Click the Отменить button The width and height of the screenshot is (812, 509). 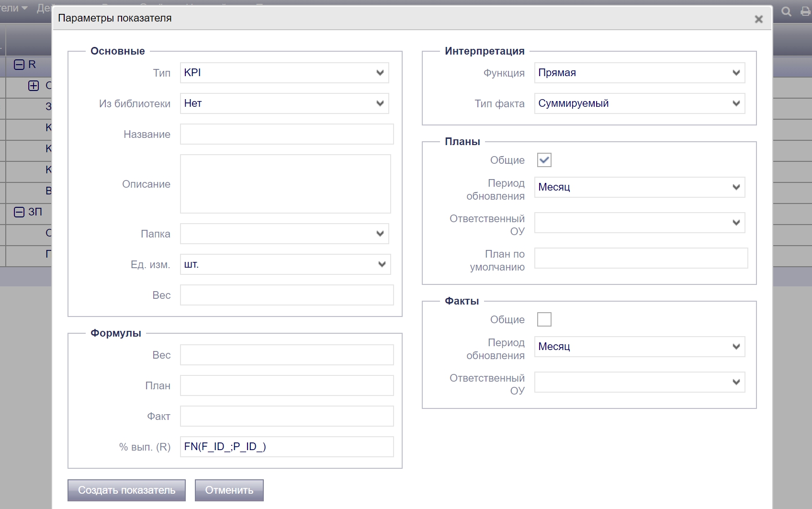[x=229, y=490]
